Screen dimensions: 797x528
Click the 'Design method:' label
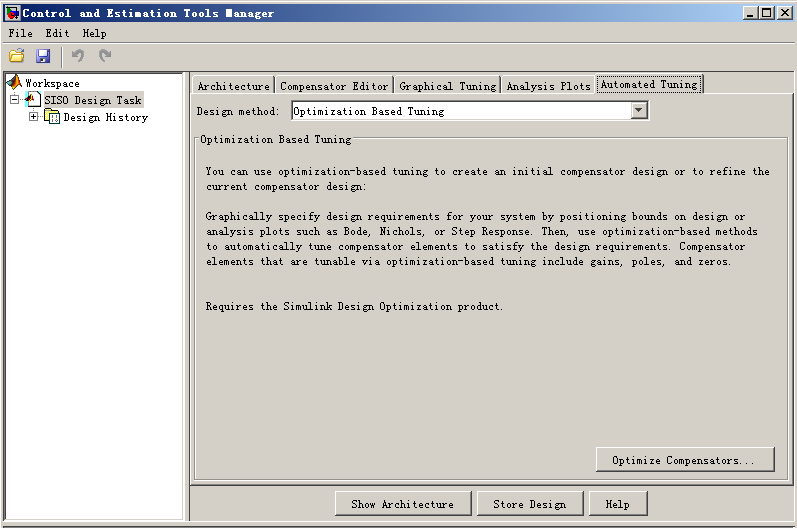238,111
